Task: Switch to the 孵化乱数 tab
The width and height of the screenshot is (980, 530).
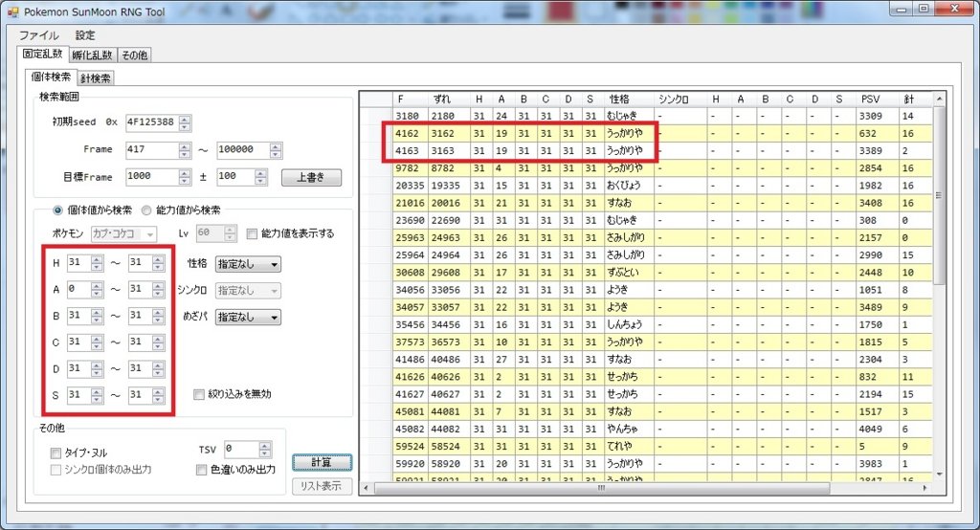Action: (92, 55)
